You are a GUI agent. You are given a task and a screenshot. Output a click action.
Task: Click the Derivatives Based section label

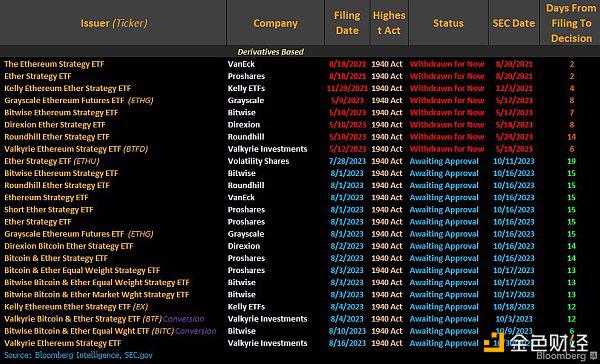pyautogui.click(x=271, y=52)
